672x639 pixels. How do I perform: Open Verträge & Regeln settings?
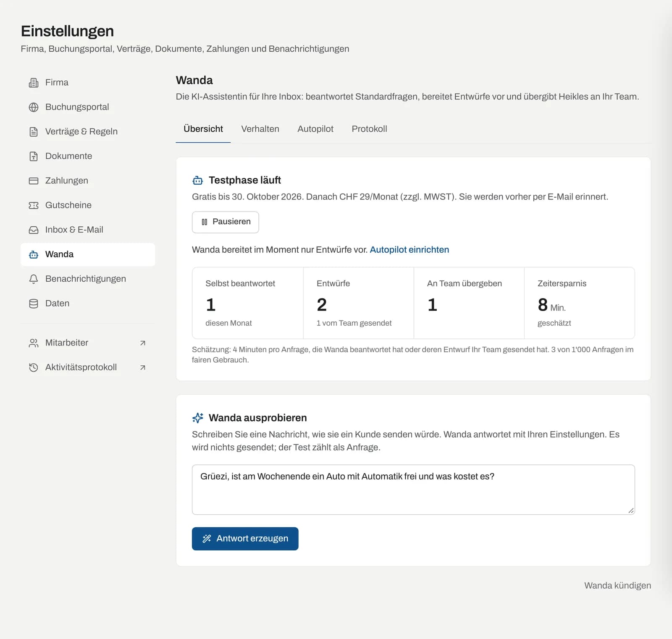click(x=88, y=132)
